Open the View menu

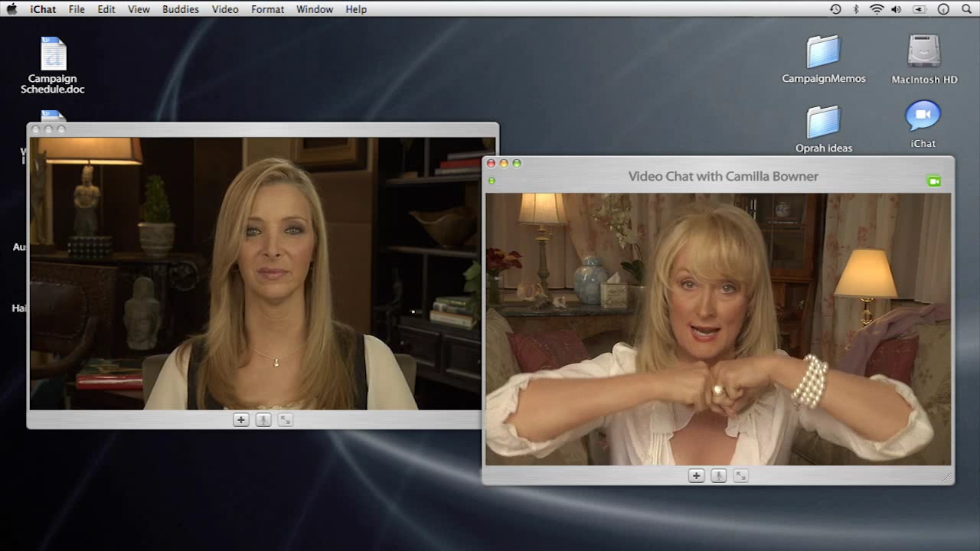(139, 9)
